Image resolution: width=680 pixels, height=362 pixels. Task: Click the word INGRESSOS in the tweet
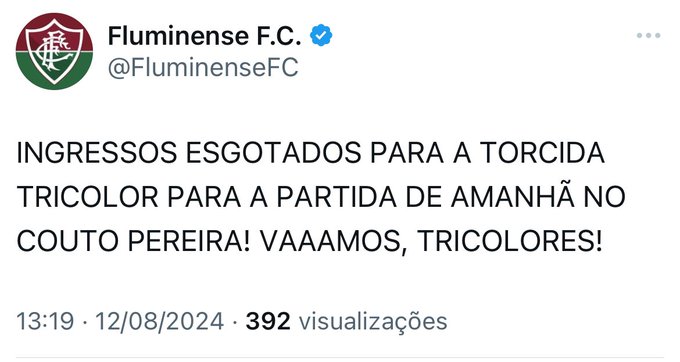click(x=97, y=153)
